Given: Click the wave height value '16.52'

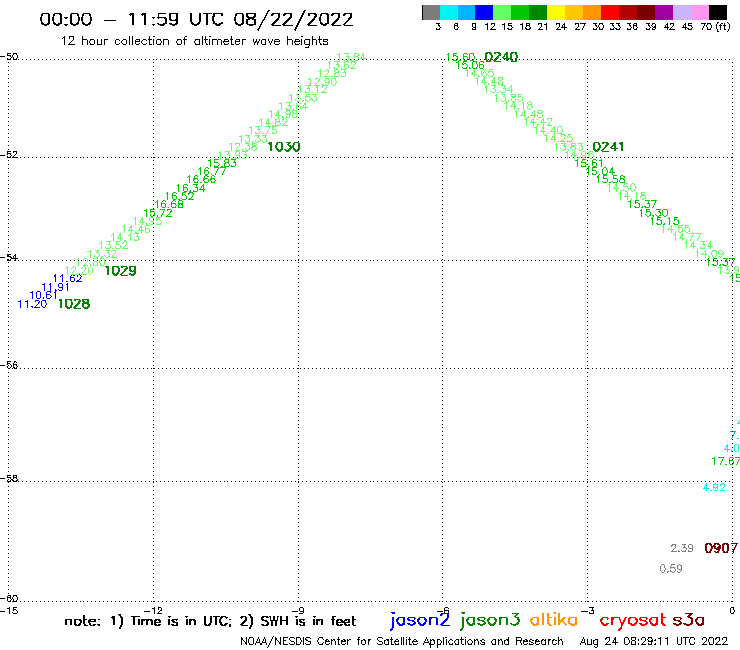Looking at the screenshot, I should [x=179, y=196].
